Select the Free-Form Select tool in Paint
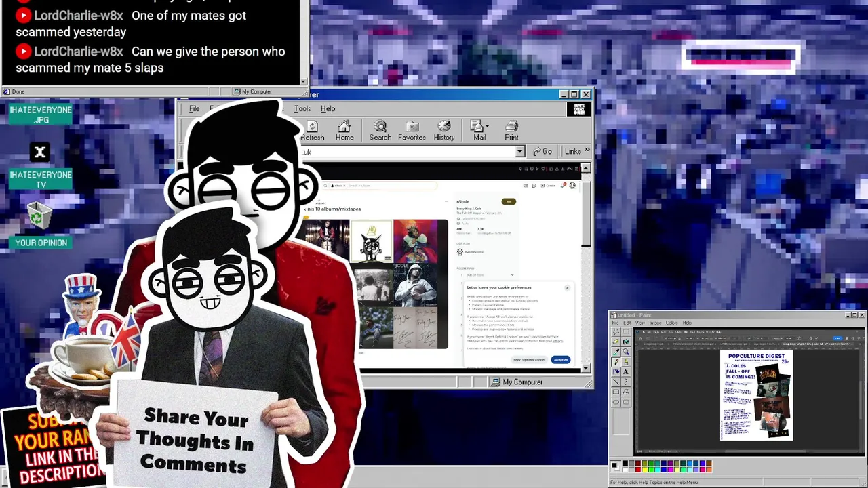This screenshot has height=488, width=868. [616, 331]
